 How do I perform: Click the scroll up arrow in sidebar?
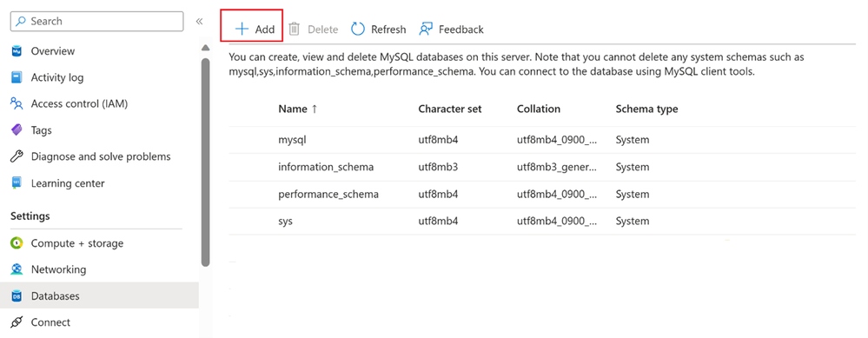[x=205, y=48]
